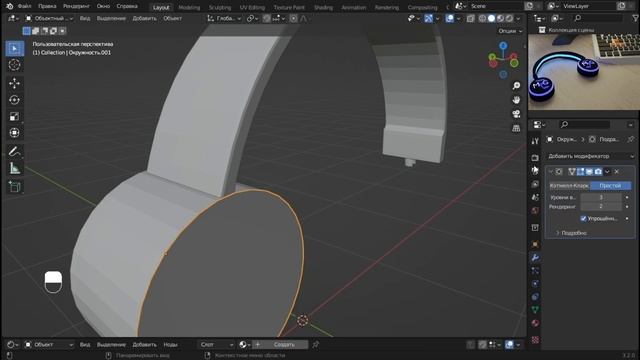Click the zoom magnifier in viewport navigation
Viewport: 640px width, 360px height.
pyautogui.click(x=516, y=85)
